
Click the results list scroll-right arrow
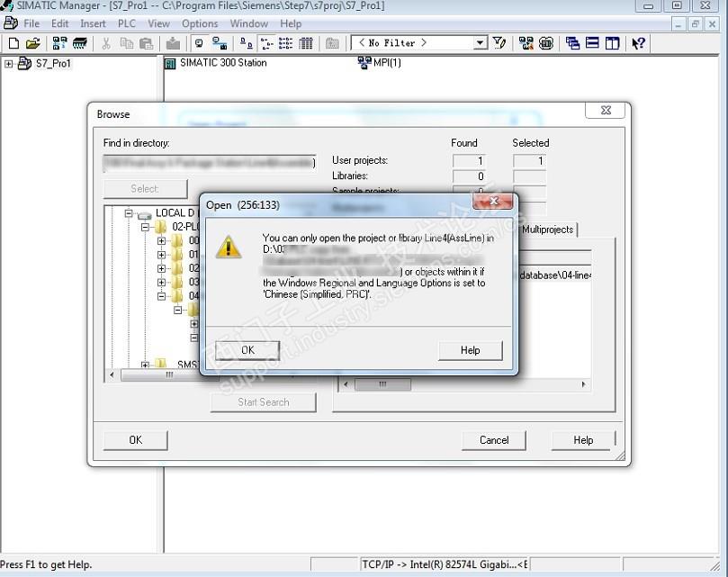click(x=584, y=384)
